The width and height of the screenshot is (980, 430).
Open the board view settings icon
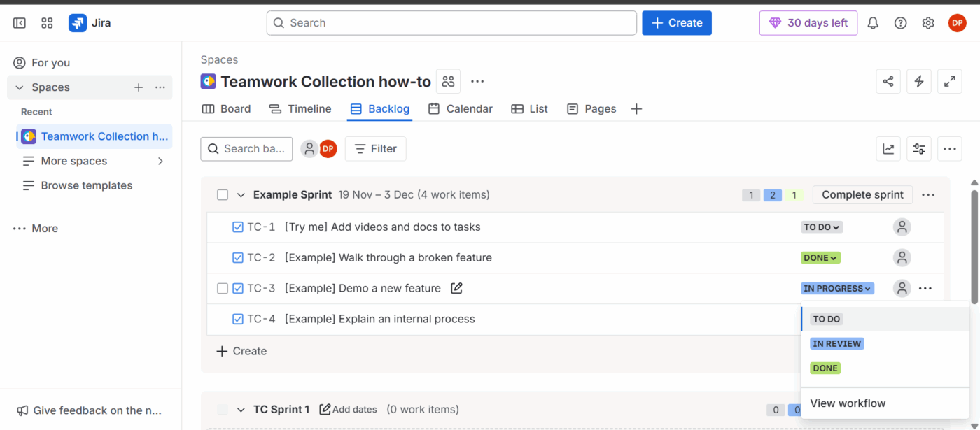tap(919, 148)
